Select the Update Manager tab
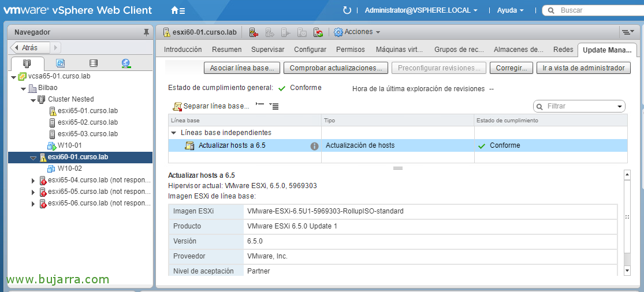The width and height of the screenshot is (644, 292). 607,50
